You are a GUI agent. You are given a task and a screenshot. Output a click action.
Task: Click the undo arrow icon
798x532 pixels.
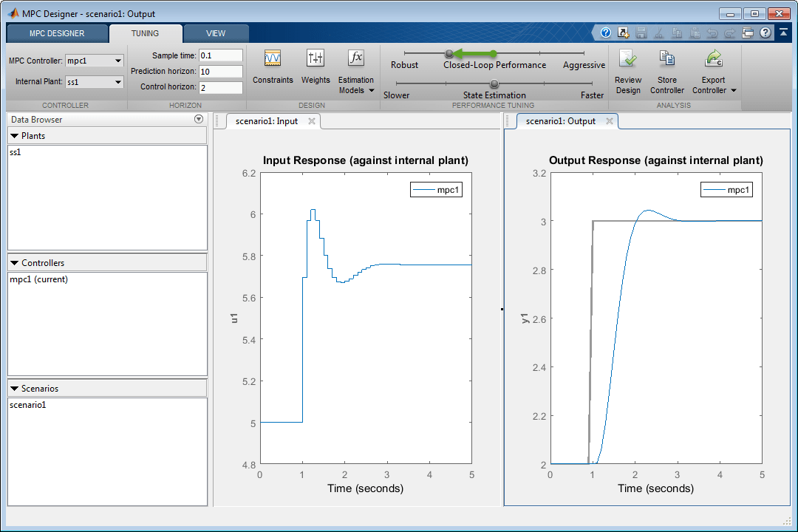click(712, 33)
